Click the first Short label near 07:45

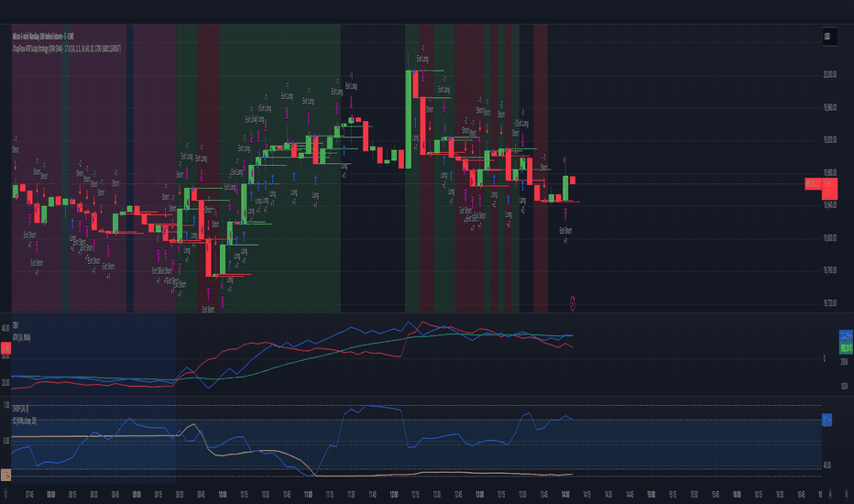[x=16, y=150]
